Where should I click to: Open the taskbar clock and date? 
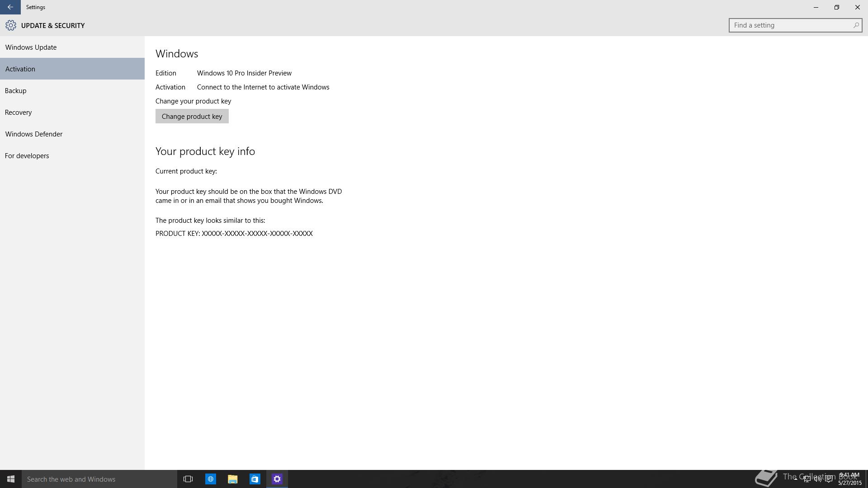850,479
